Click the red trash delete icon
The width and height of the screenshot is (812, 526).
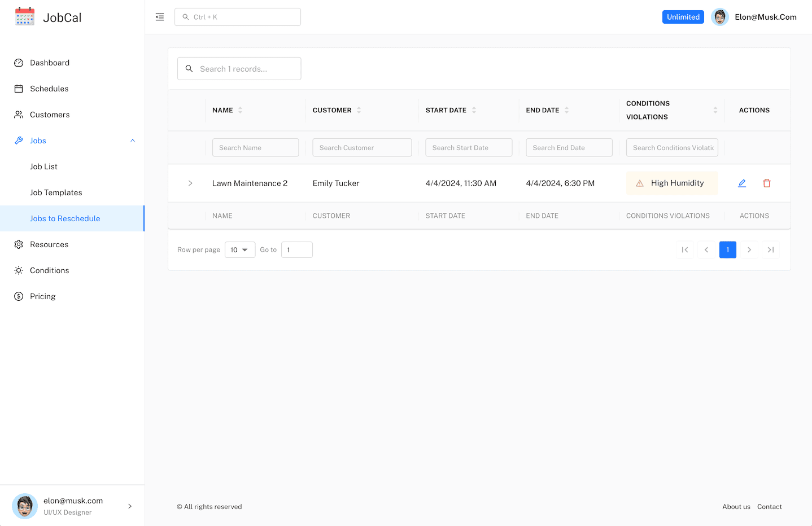[767, 183]
